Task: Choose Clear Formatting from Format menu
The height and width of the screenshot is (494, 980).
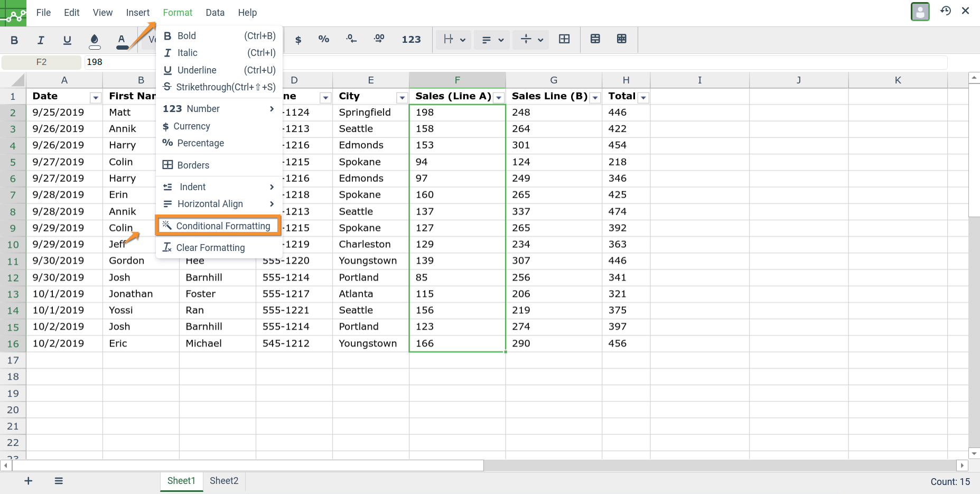Action: [x=210, y=248]
